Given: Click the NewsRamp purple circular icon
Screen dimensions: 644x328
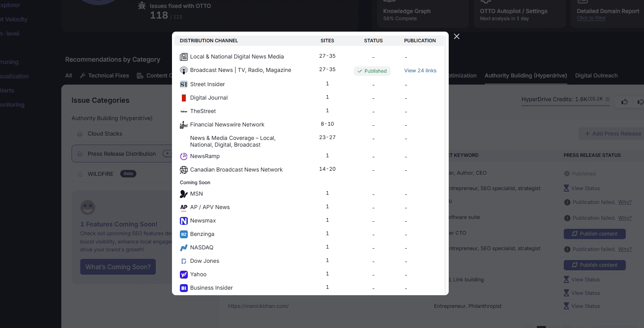Looking at the screenshot, I should point(183,156).
